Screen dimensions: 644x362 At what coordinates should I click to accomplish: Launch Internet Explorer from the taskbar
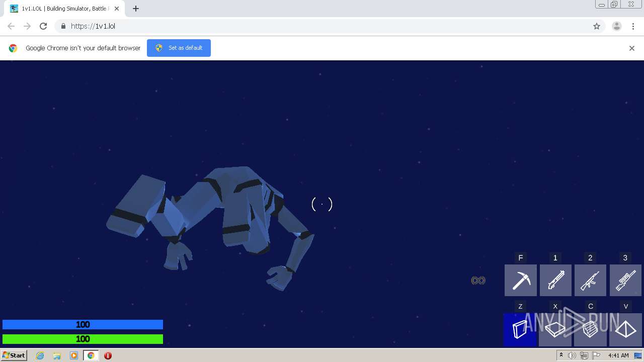[40, 355]
